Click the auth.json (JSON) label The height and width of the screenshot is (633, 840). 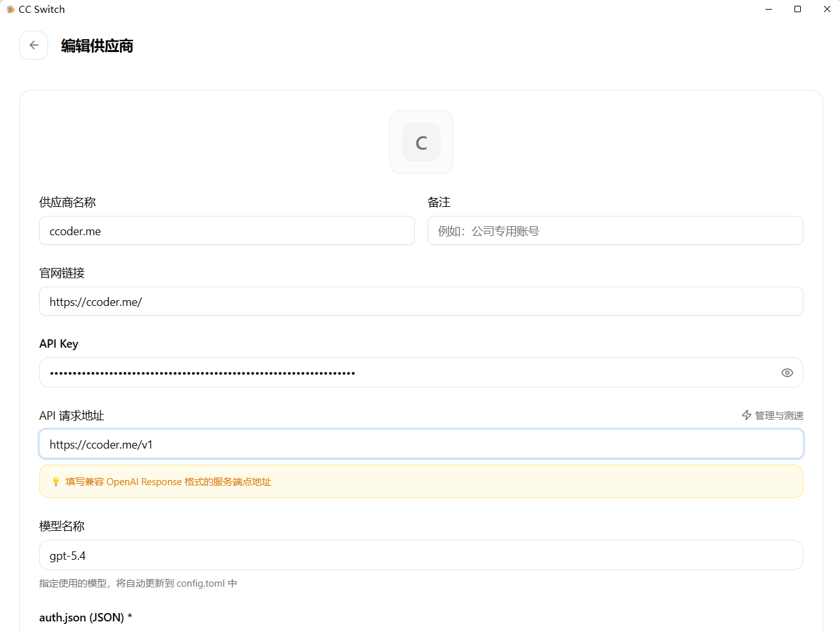click(82, 618)
